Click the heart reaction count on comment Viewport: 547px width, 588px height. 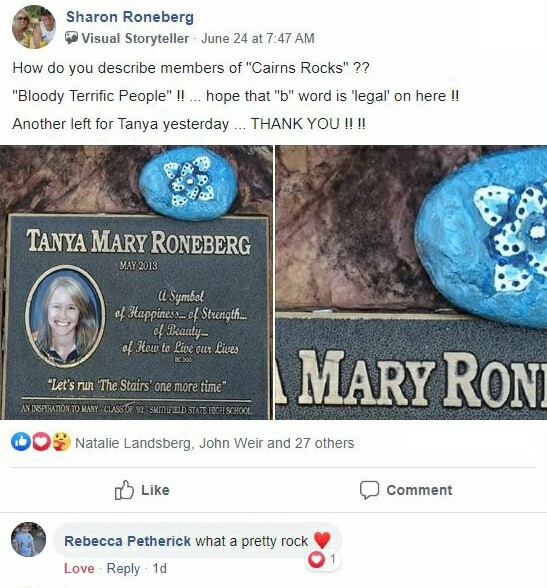pyautogui.click(x=322, y=560)
